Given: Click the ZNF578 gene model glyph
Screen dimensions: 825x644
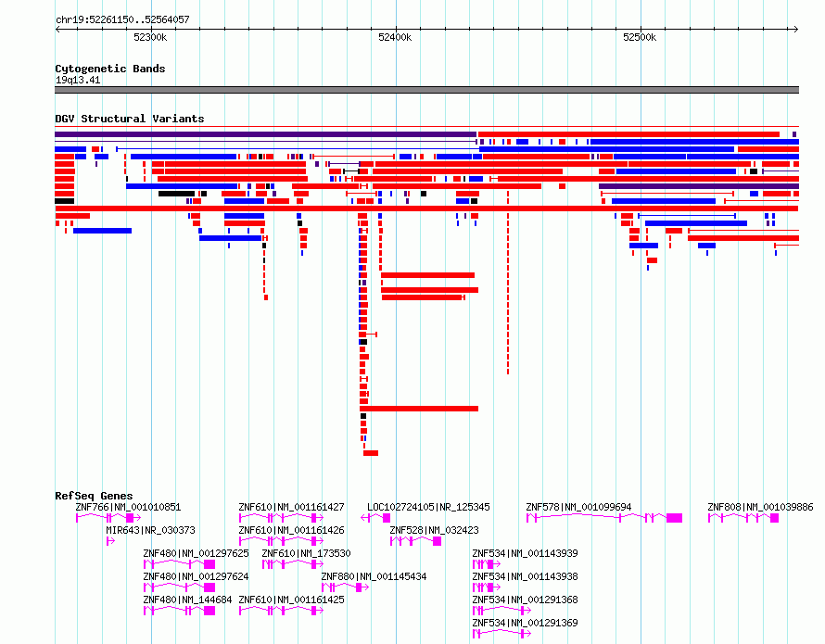Looking at the screenshot, I should [604, 518].
